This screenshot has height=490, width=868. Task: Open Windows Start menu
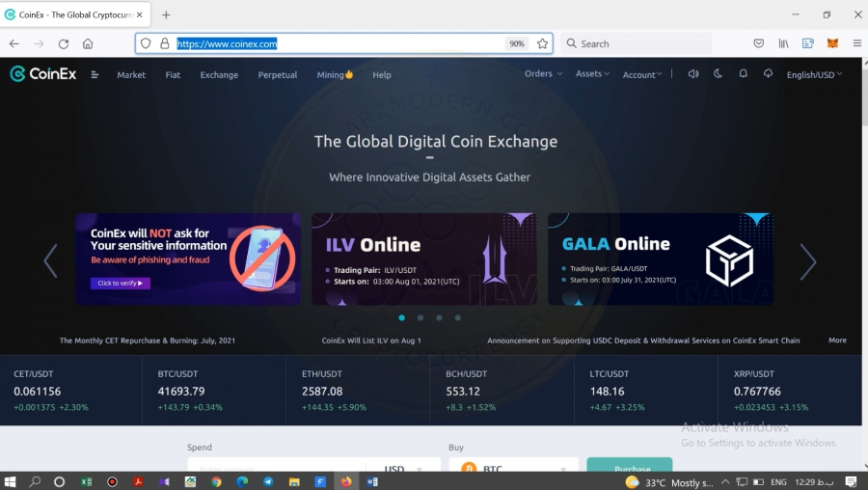10,481
